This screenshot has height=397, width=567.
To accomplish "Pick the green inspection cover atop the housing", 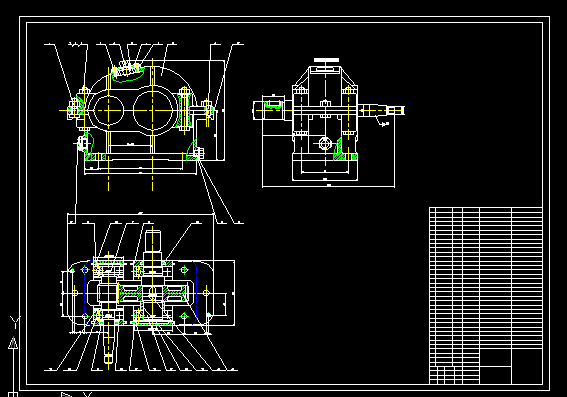I will [127, 72].
